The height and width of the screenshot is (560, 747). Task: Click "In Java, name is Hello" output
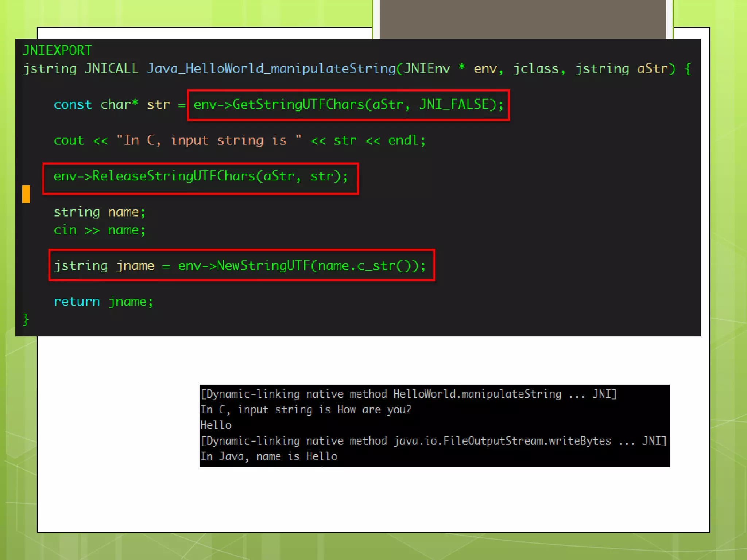(x=268, y=456)
